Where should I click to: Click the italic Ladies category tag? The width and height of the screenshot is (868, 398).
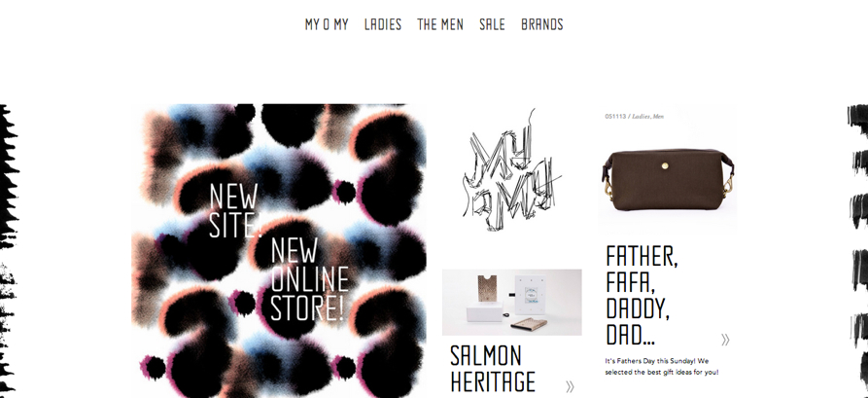click(x=641, y=117)
